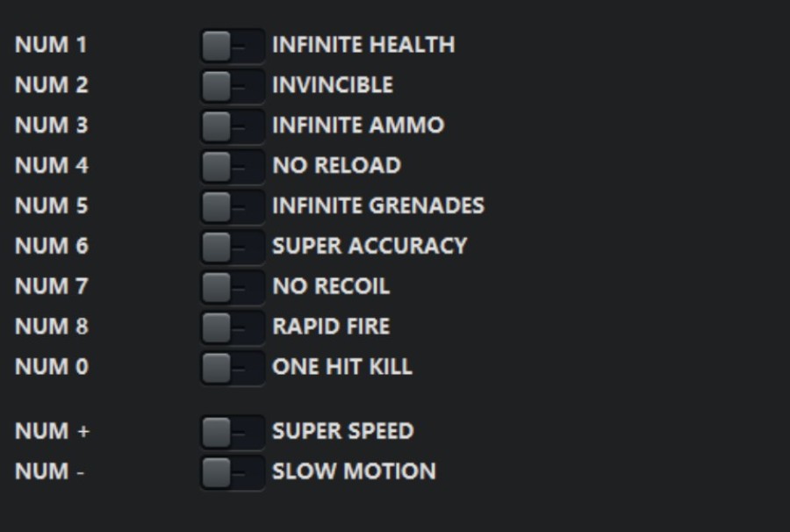Activate the One Hit Kill toggle

pos(232,367)
